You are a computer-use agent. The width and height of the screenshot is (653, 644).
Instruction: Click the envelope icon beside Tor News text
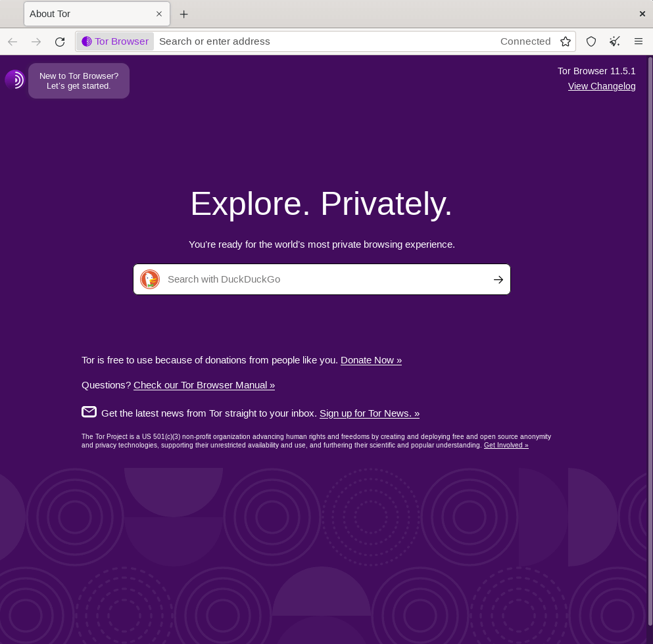[x=89, y=412]
